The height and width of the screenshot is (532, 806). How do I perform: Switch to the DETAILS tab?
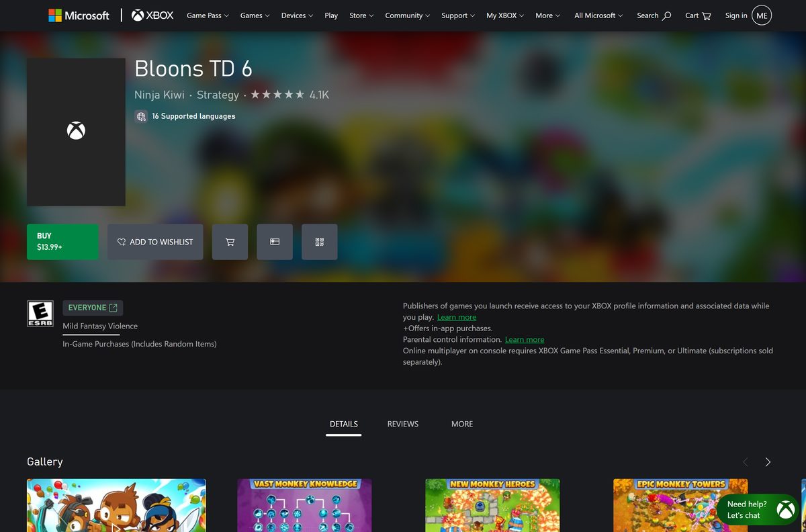(x=344, y=424)
